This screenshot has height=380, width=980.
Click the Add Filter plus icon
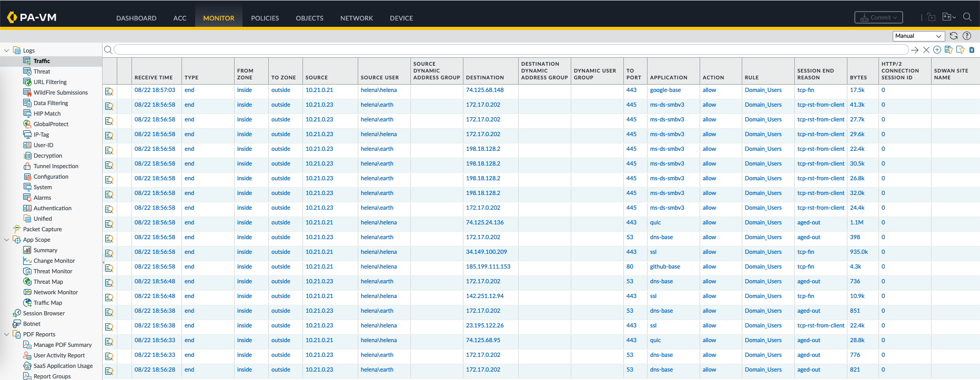tap(937, 50)
